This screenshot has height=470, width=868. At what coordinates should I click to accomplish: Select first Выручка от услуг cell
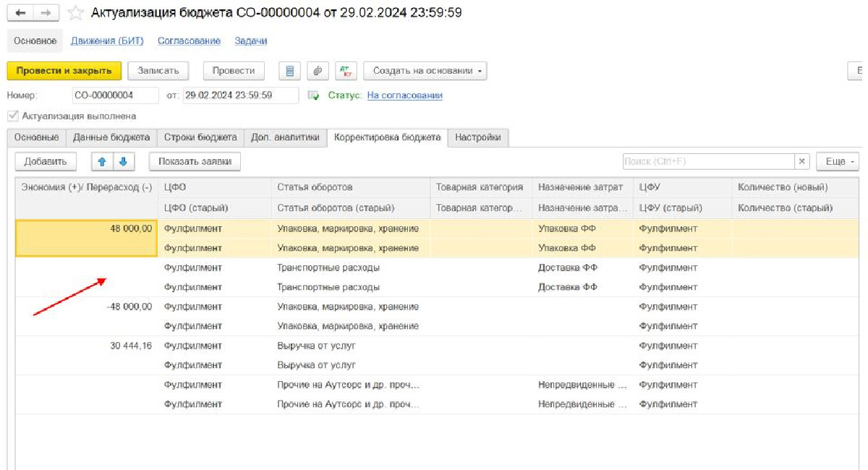[x=351, y=346]
